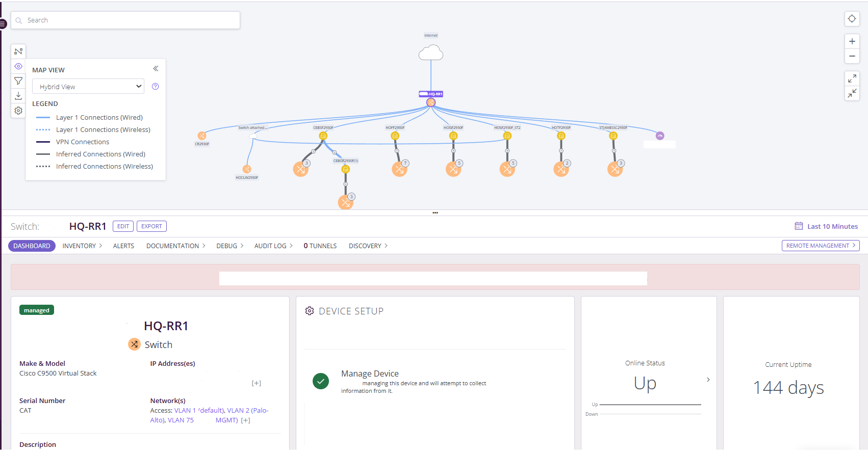Image resolution: width=868 pixels, height=454 pixels.
Task: Switch to the Alerts tab
Action: (123, 246)
